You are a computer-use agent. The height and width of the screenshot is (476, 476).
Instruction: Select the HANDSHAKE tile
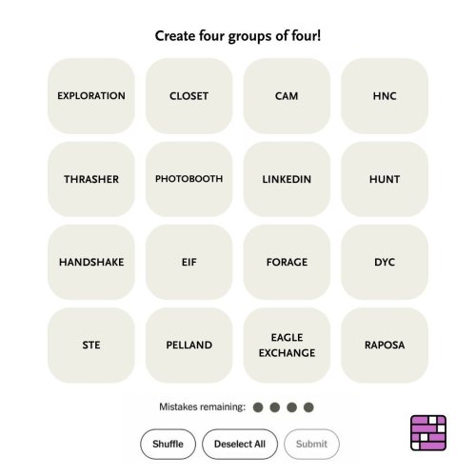pos(91,262)
